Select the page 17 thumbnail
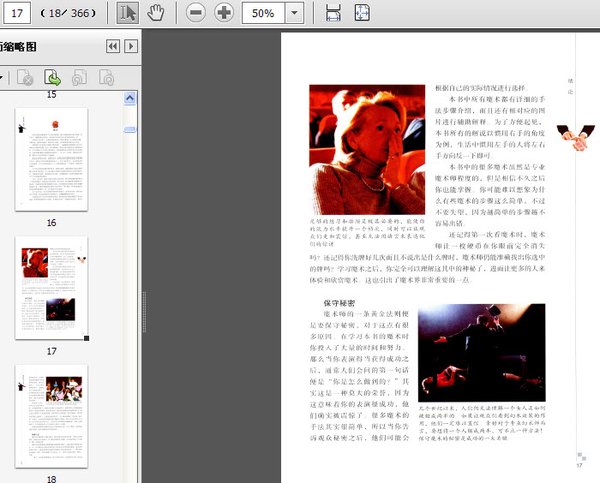 tap(51, 289)
